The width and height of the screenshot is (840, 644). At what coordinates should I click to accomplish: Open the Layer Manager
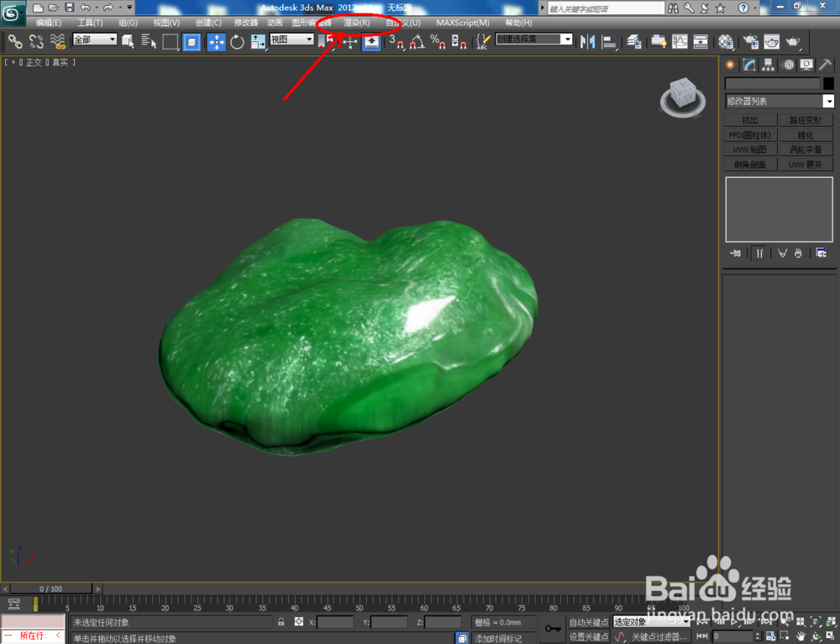click(x=633, y=41)
